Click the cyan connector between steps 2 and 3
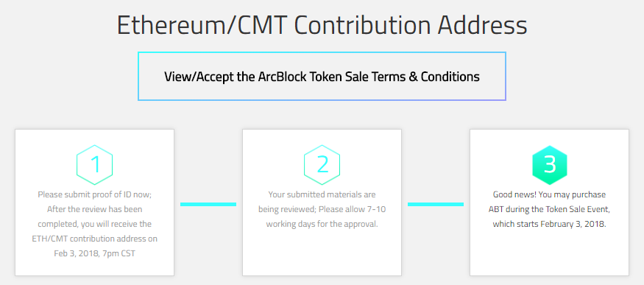This screenshot has width=644, height=285. pos(436,204)
